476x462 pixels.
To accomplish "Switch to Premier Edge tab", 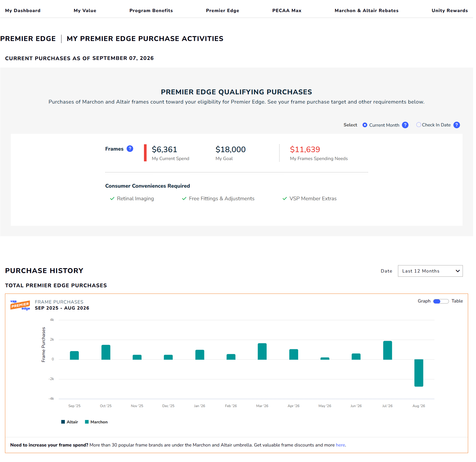I will click(x=223, y=11).
